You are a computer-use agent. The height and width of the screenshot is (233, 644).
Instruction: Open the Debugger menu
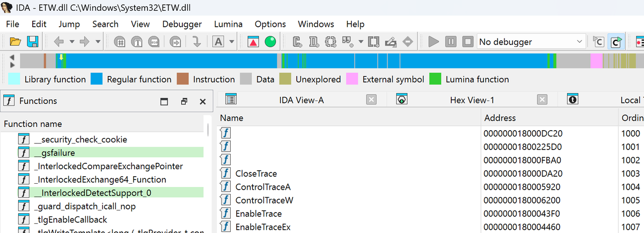pos(182,24)
